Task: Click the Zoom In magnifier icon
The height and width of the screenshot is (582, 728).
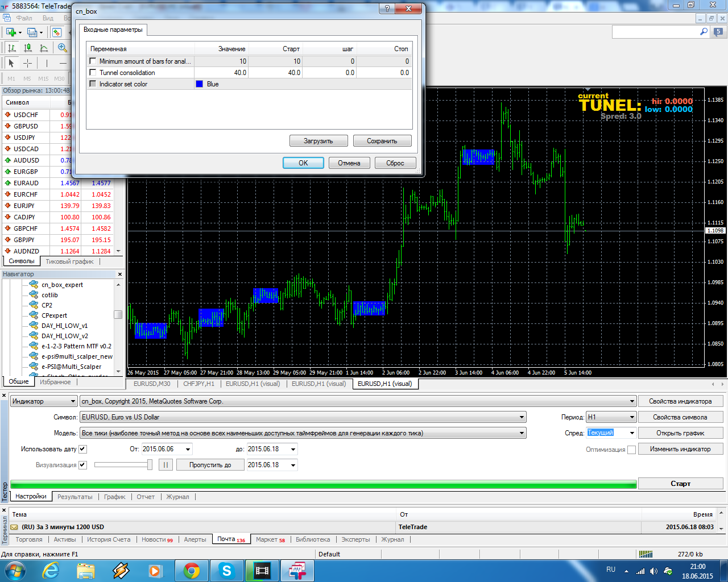Action: point(63,48)
